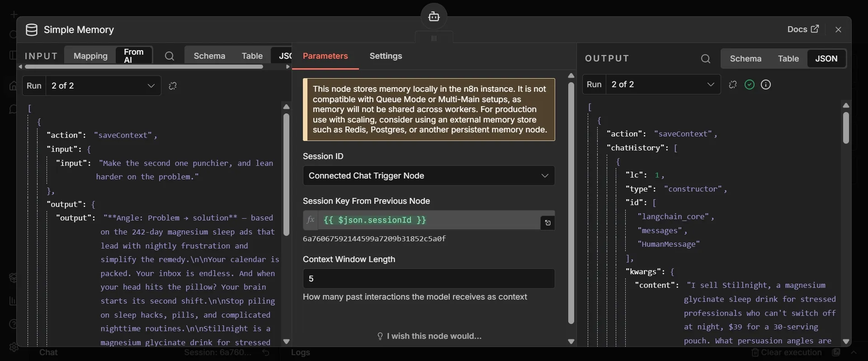Switch output view to JSON

826,59
